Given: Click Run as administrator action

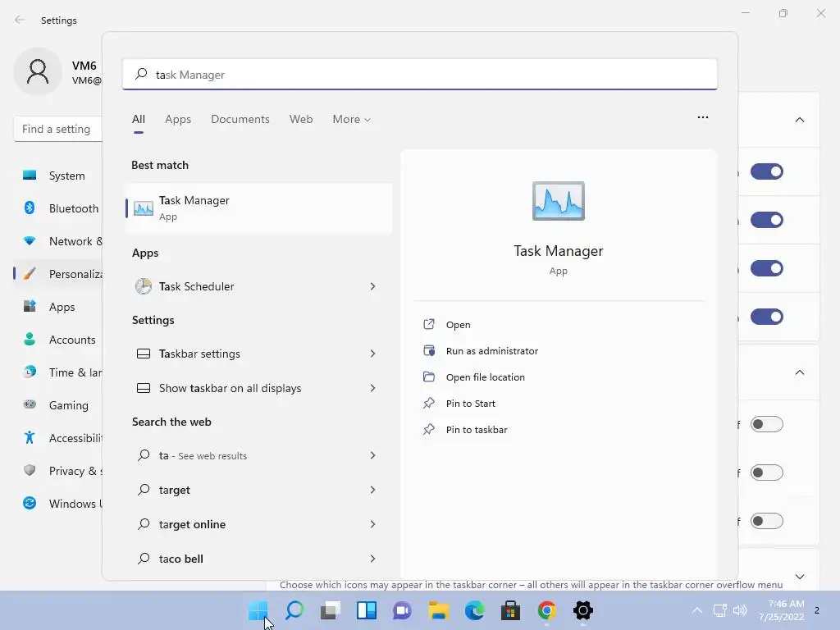Looking at the screenshot, I should pos(492,351).
